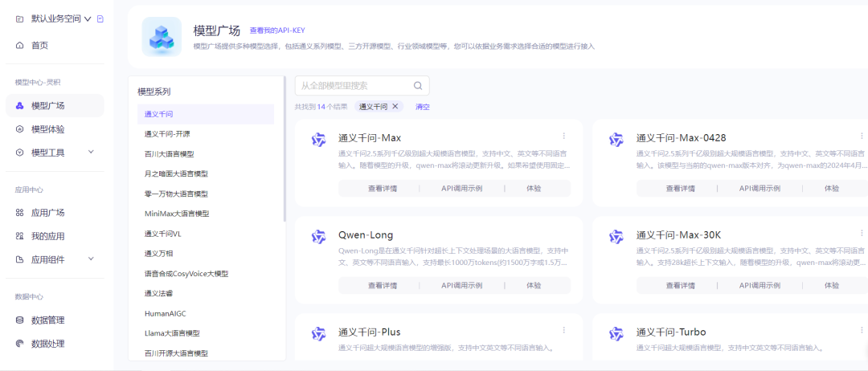Viewport: 868px width, 371px height.
Task: Click API调用示例 on 通义千问-Max card
Action: pos(461,189)
